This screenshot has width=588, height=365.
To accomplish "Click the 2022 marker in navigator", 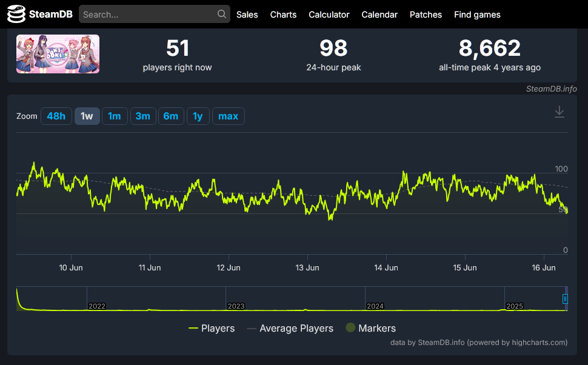I will click(x=97, y=306).
